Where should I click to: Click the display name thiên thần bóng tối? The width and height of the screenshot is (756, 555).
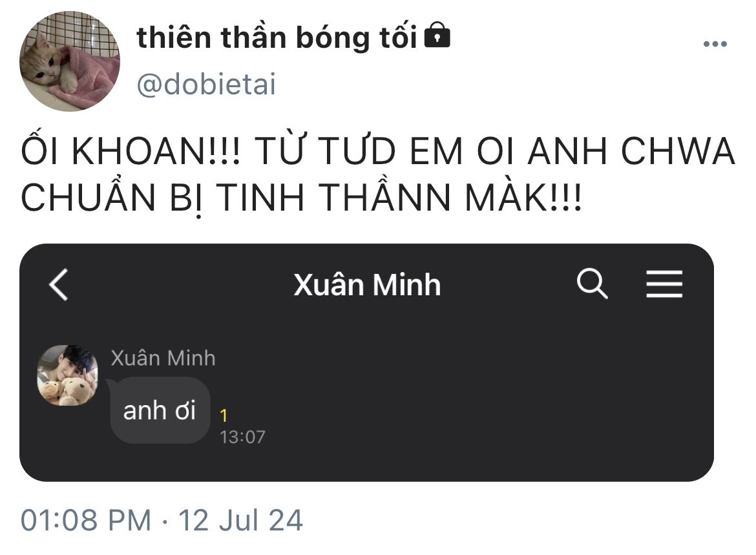pyautogui.click(x=277, y=38)
